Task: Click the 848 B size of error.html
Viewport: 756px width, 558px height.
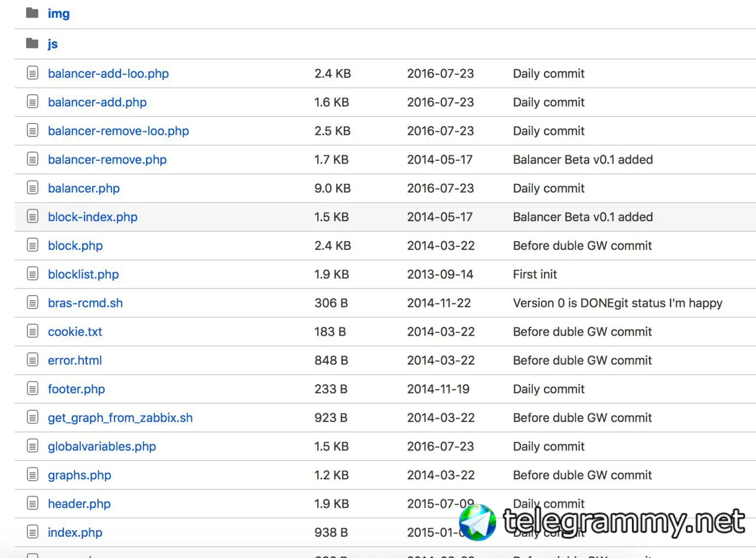Action: [331, 361]
